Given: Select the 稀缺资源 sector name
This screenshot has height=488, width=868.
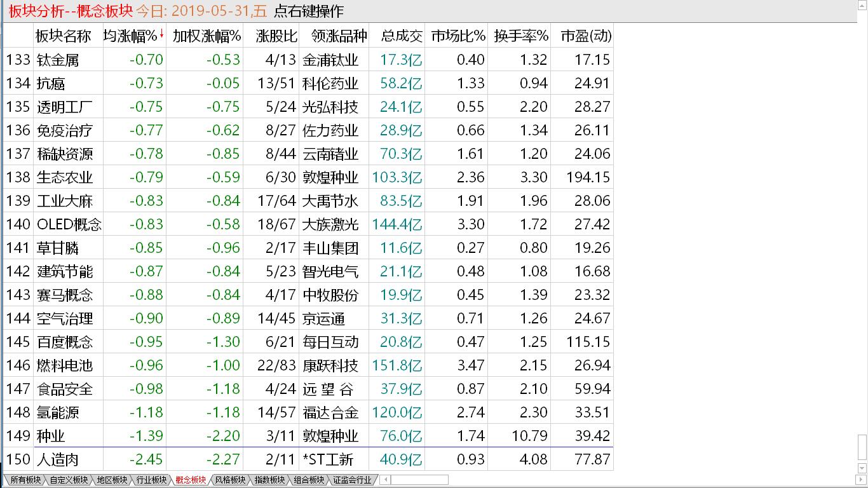Looking at the screenshot, I should tap(65, 154).
